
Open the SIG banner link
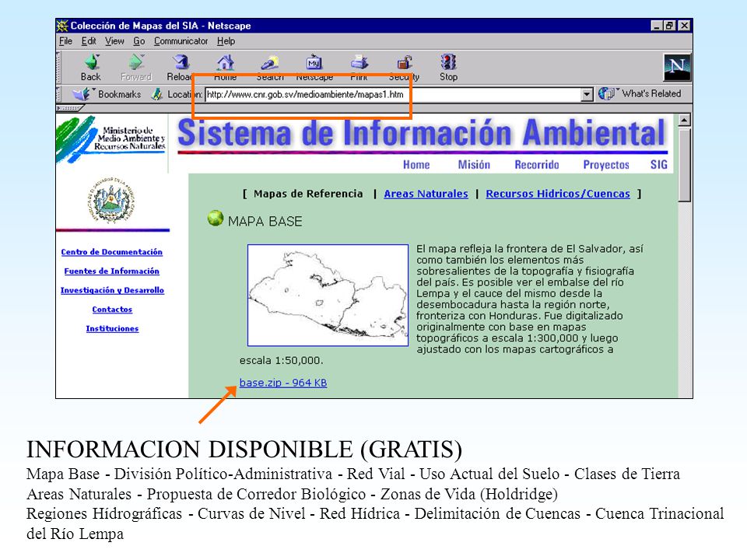pyautogui.click(x=659, y=165)
